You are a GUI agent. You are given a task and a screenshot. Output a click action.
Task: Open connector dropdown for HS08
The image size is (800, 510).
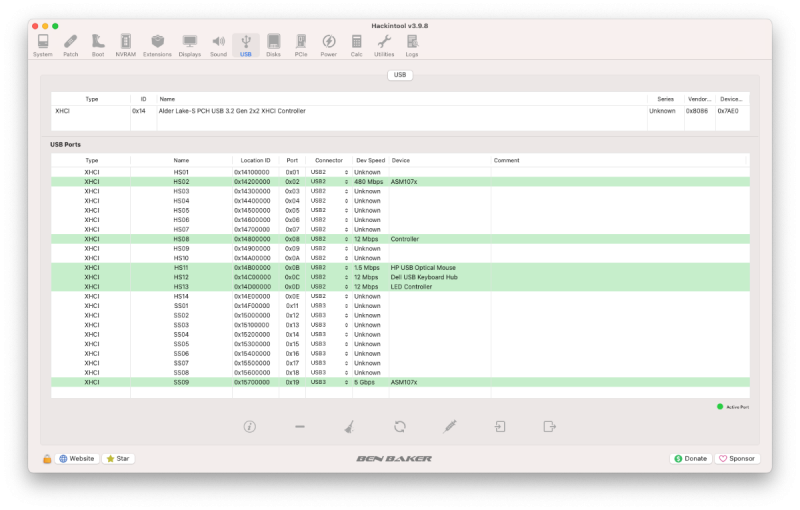click(329, 239)
